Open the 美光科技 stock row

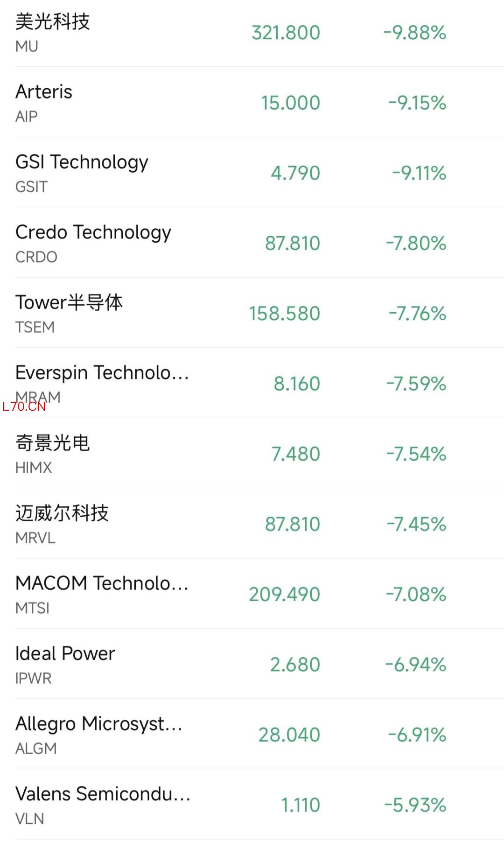click(x=52, y=22)
